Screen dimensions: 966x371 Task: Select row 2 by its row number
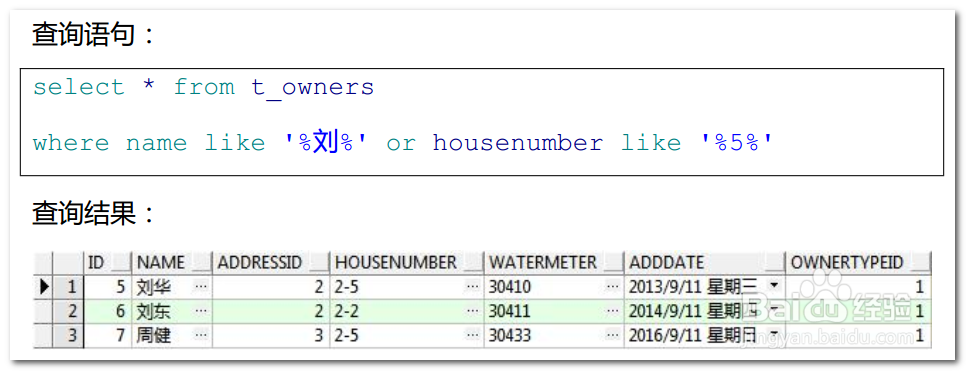coord(68,311)
